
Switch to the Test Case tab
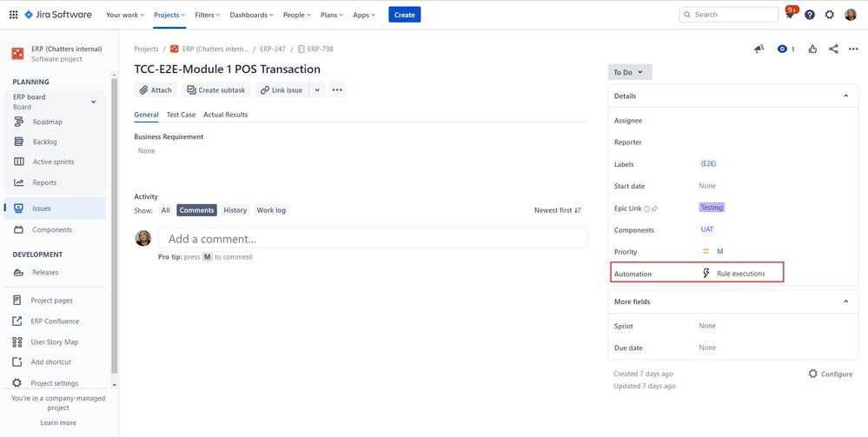coord(181,115)
